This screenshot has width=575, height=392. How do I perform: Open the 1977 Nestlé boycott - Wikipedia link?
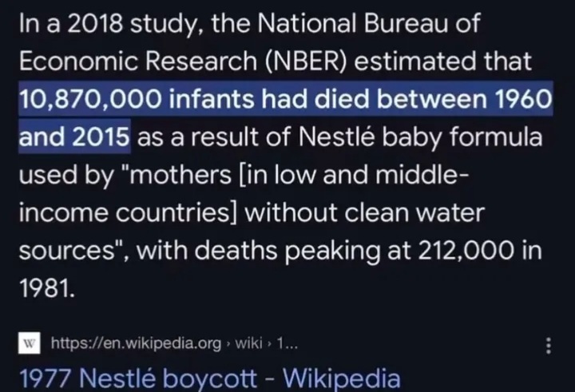(x=210, y=378)
